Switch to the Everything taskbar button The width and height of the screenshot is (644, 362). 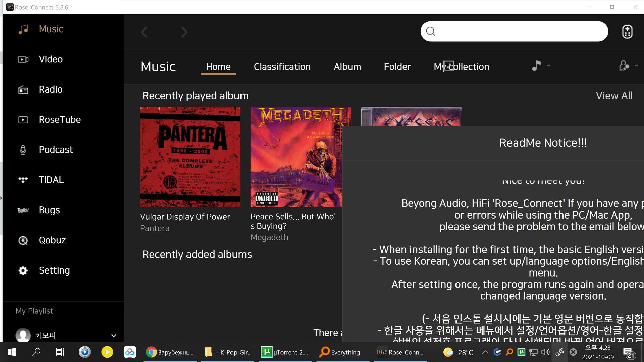(343, 352)
